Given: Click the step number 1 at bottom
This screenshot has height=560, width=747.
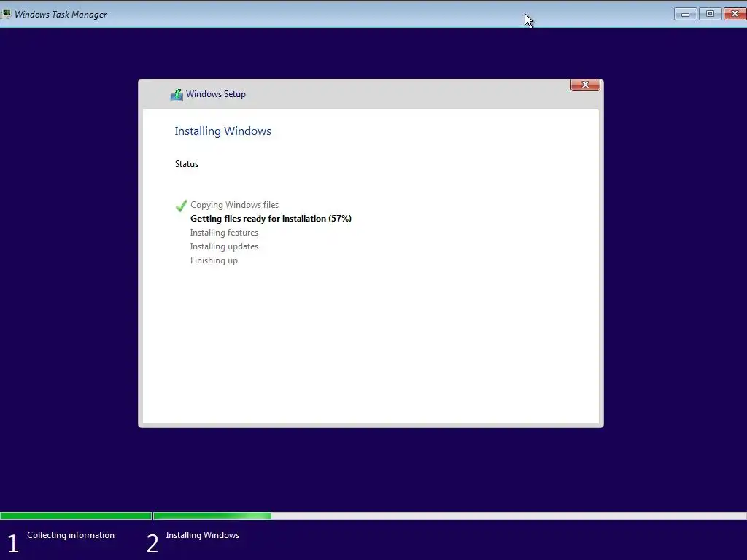Looking at the screenshot, I should (x=13, y=544).
